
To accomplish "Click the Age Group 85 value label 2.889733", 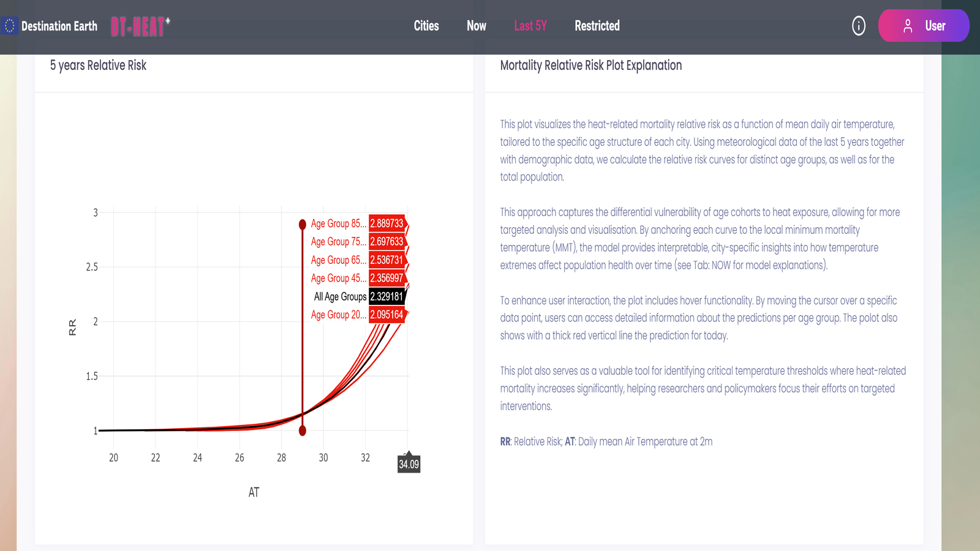I will pos(386,224).
